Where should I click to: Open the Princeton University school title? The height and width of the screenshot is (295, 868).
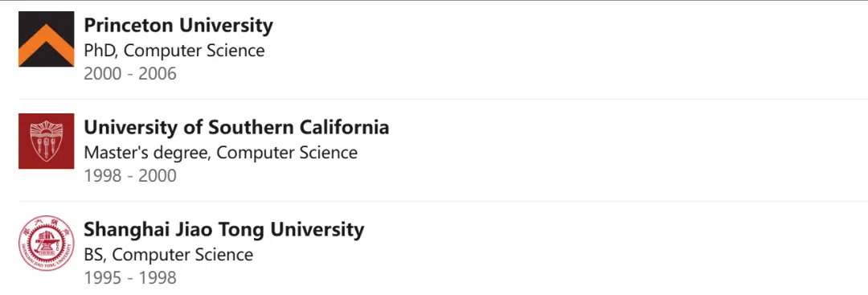(178, 26)
